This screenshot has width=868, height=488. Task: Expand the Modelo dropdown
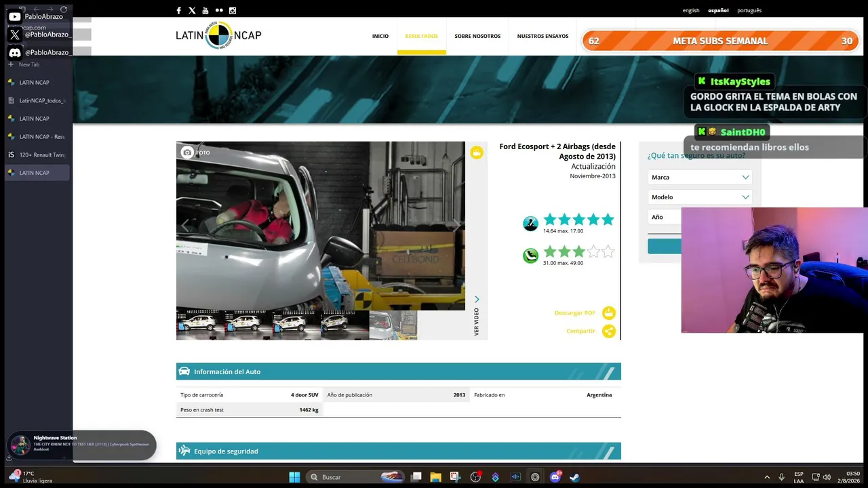coord(700,197)
